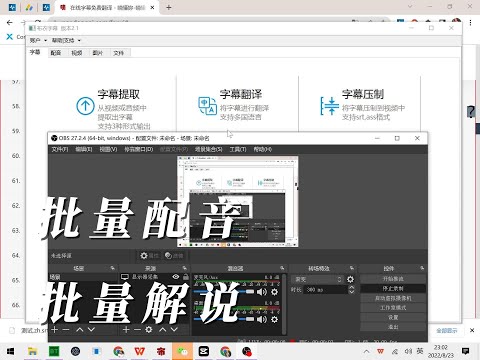This screenshot has width=480, height=360.
Task: Click 设置 button in OBS controls
Action: click(393, 317)
